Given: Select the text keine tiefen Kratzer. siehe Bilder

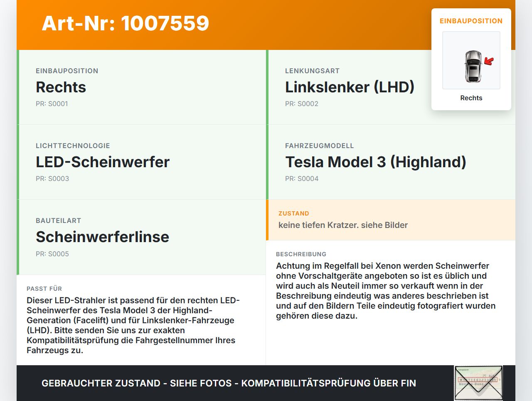Looking at the screenshot, I should coord(343,225).
